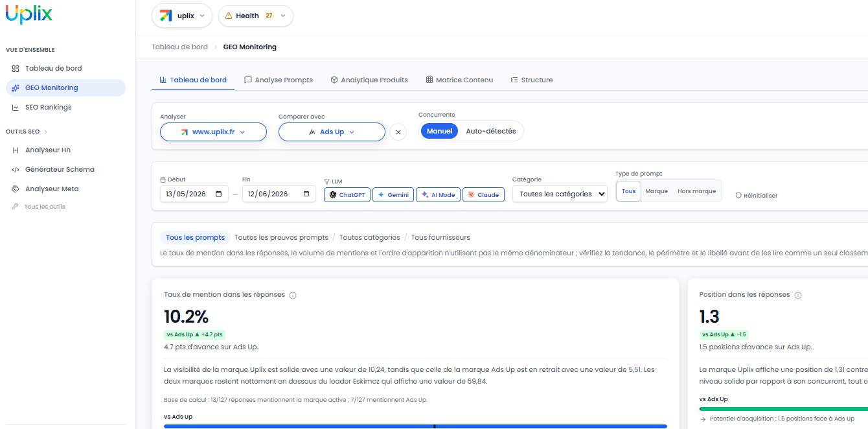Click the Structure list tree icon
The width and height of the screenshot is (868, 429).
[x=514, y=80]
